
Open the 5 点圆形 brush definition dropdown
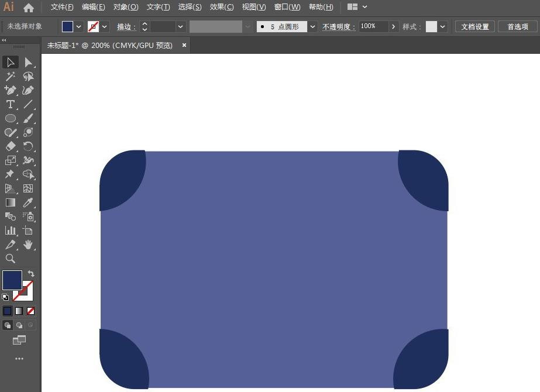312,26
